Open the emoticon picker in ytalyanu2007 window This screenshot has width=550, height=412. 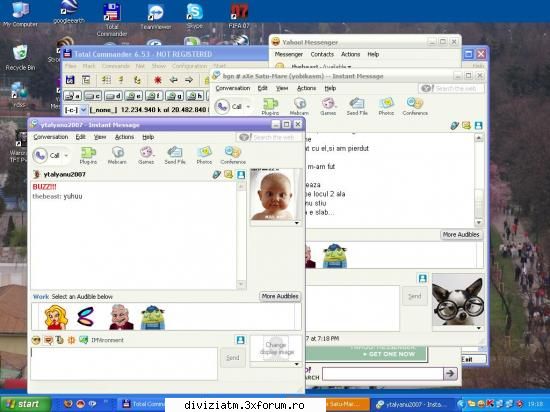pos(36,340)
